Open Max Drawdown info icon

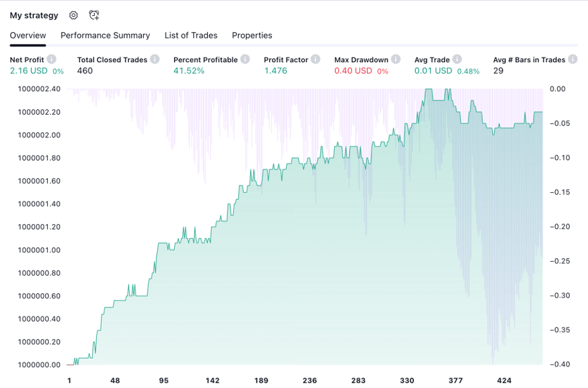point(396,59)
